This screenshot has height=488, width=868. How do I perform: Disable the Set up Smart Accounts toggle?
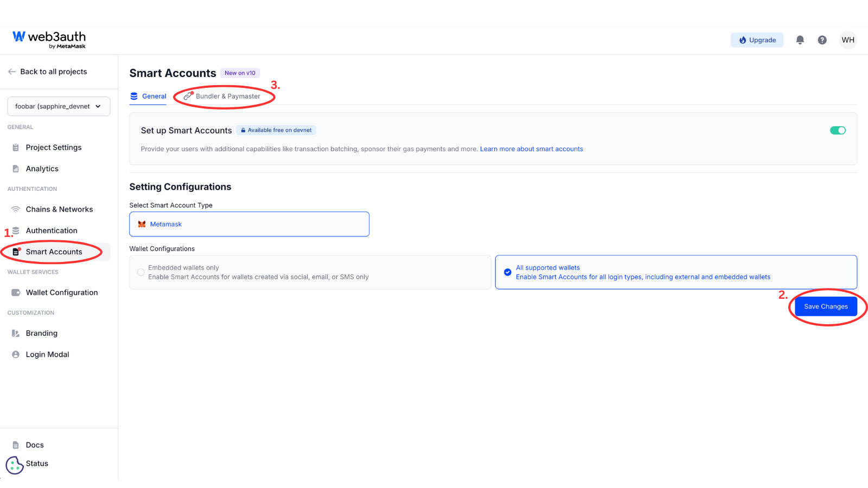click(838, 130)
